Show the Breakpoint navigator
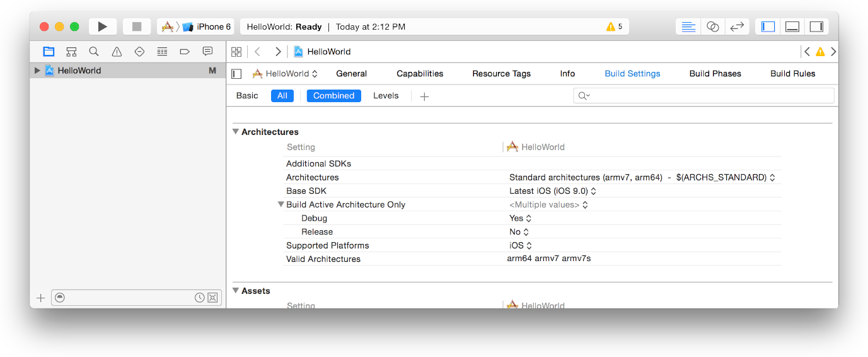The width and height of the screenshot is (868, 357). coord(185,52)
